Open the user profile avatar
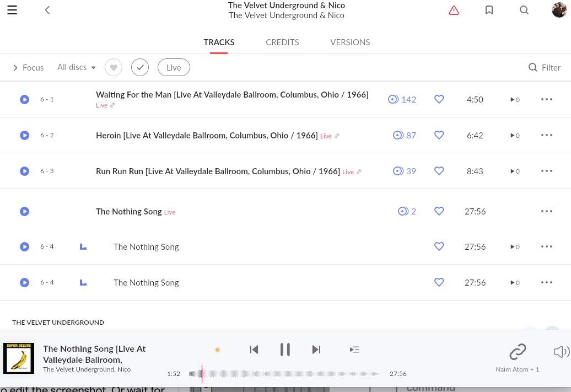The height and width of the screenshot is (392, 571). coord(559,10)
